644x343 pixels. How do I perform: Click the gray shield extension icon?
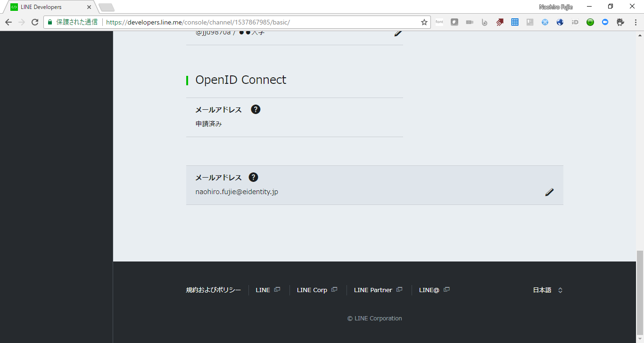454,22
